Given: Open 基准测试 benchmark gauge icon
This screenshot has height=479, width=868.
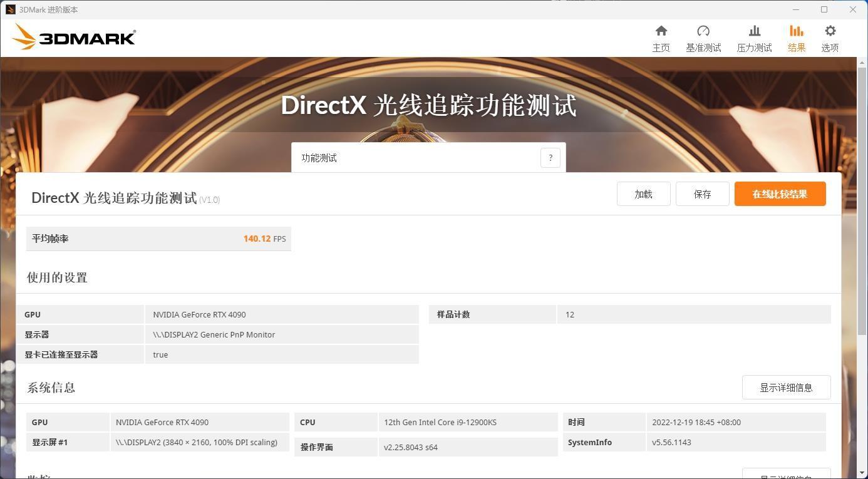Looking at the screenshot, I should [703, 31].
